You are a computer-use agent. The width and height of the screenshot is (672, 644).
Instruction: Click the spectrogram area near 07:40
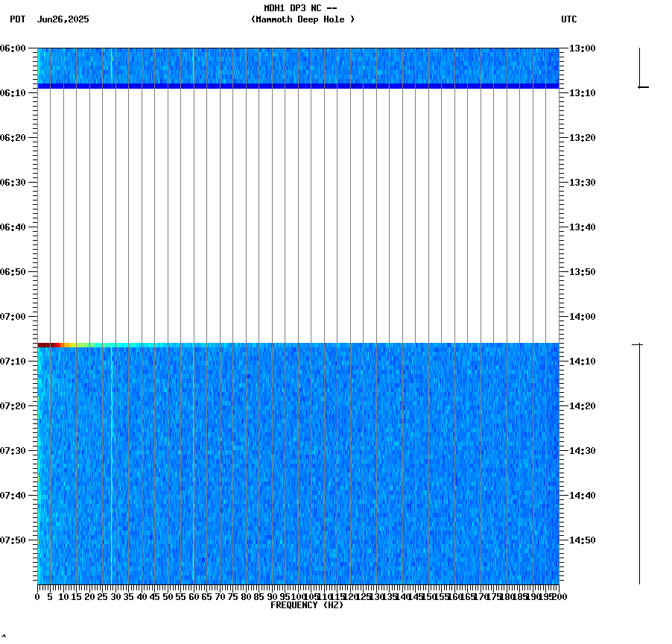tap(298, 493)
